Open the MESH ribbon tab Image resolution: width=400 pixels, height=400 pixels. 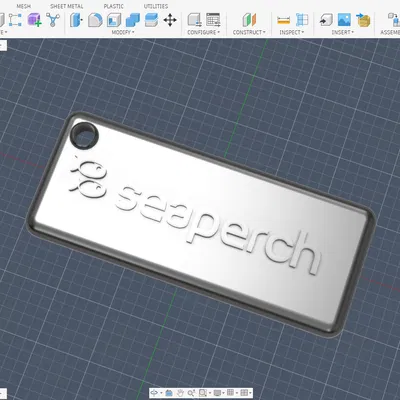tap(23, 6)
